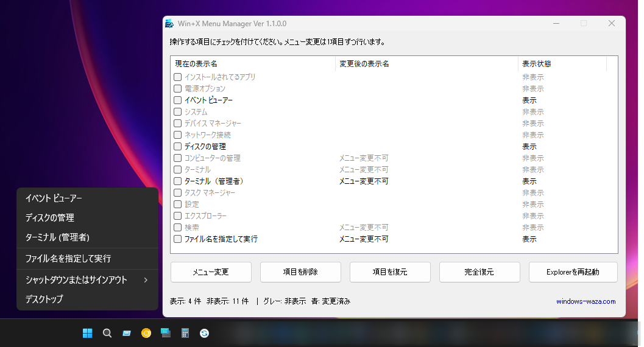Open the monitor-shaped taskbar icon
The image size is (644, 347).
166,332
